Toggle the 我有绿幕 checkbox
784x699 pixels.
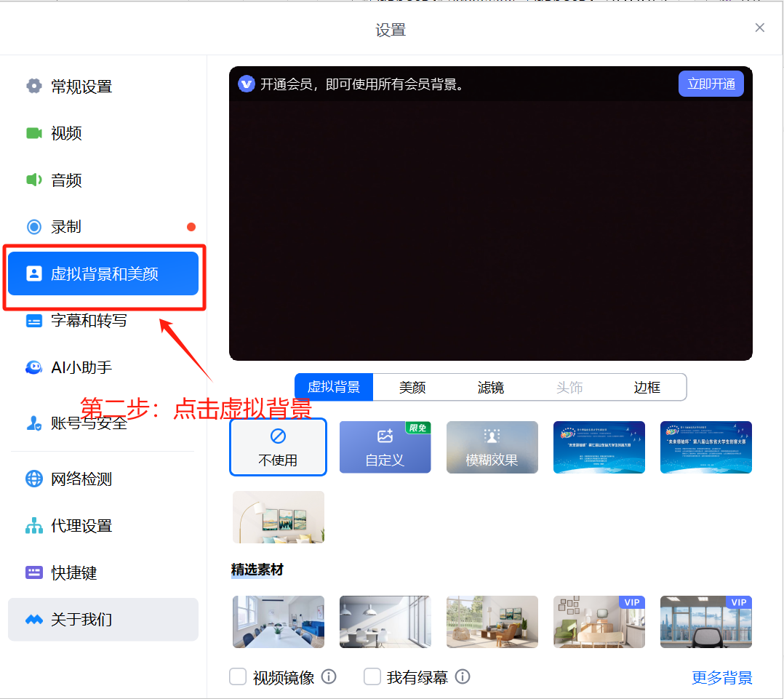[x=372, y=677]
